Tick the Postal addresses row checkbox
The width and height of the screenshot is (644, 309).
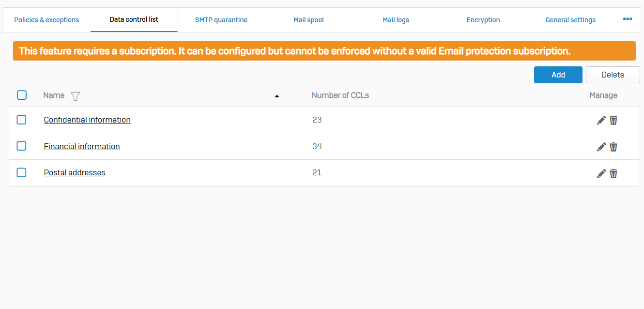point(22,172)
